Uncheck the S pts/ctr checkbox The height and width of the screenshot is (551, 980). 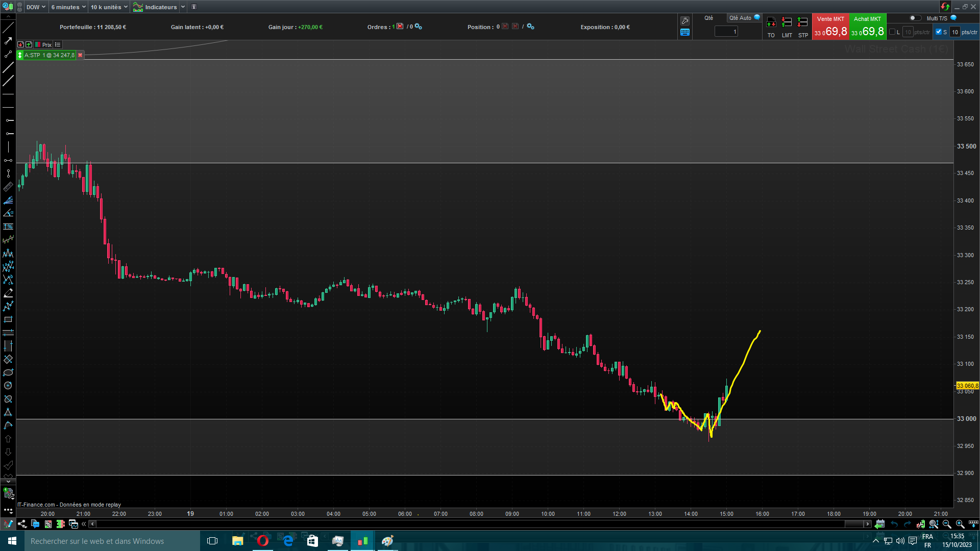tap(939, 32)
